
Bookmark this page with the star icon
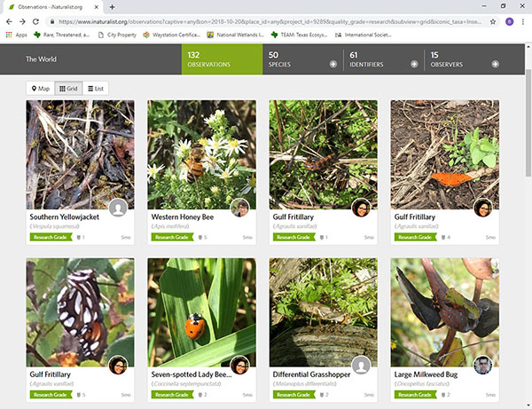tap(492, 20)
